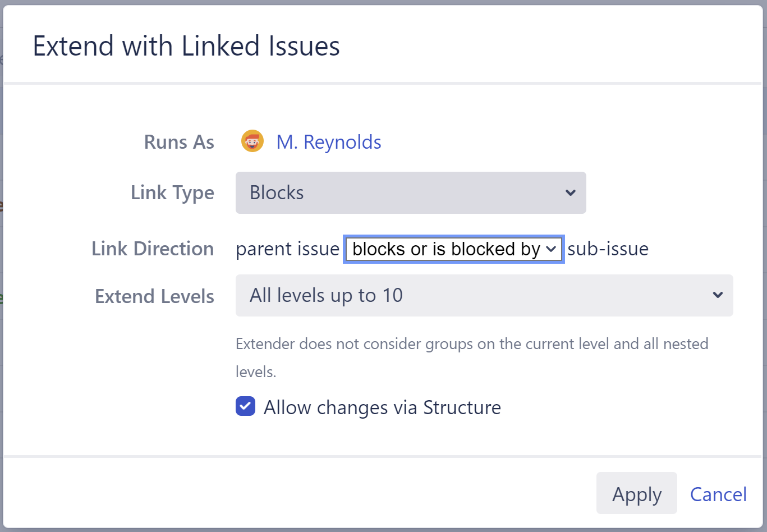
Task: Uncheck the Allow changes via Structure checkbox
Action: click(246, 406)
